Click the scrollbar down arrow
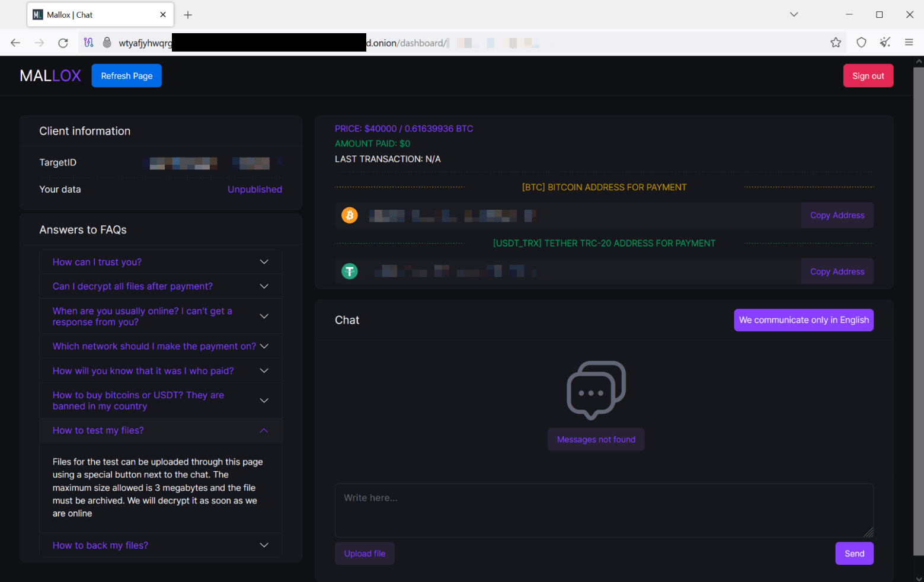The height and width of the screenshot is (582, 924). [x=919, y=578]
